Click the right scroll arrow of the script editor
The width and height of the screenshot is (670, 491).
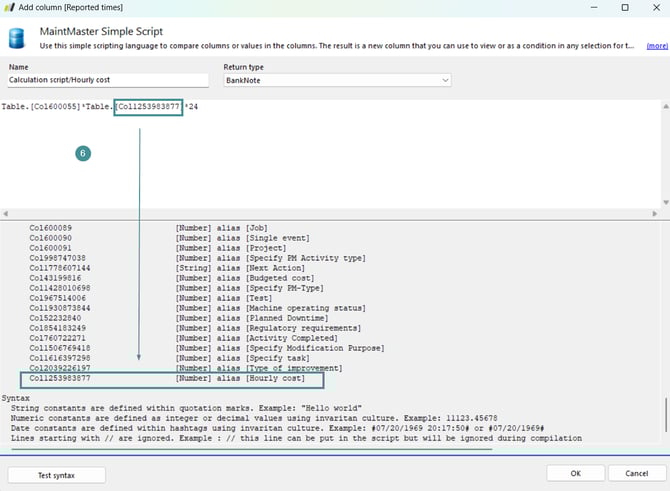pos(664,214)
